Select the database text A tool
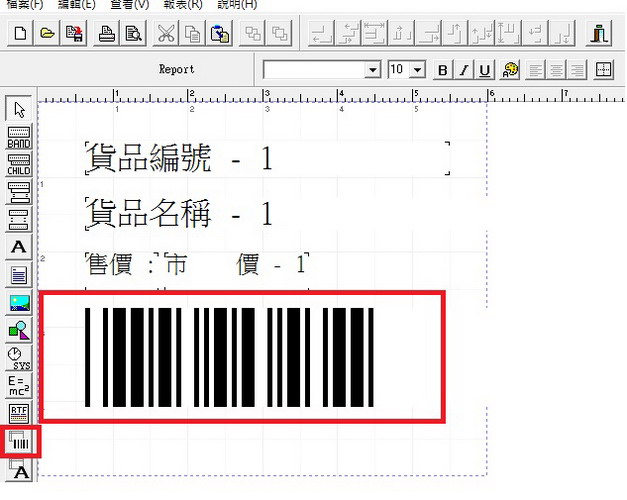Viewport: 627px width, 500px height. tap(19, 469)
